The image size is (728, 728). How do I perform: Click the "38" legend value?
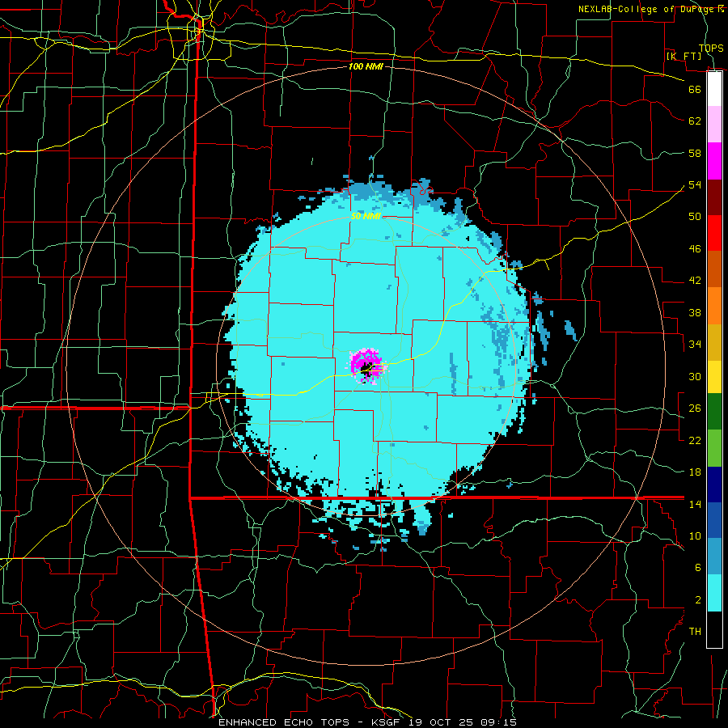click(x=695, y=312)
